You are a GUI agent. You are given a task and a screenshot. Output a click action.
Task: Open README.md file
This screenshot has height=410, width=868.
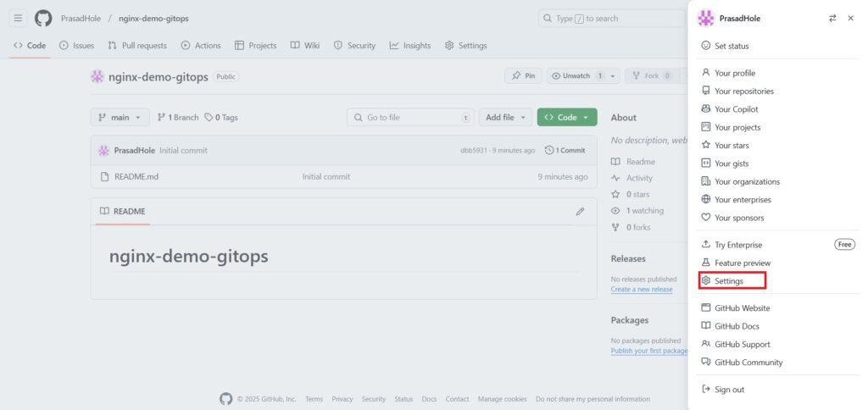click(x=136, y=177)
